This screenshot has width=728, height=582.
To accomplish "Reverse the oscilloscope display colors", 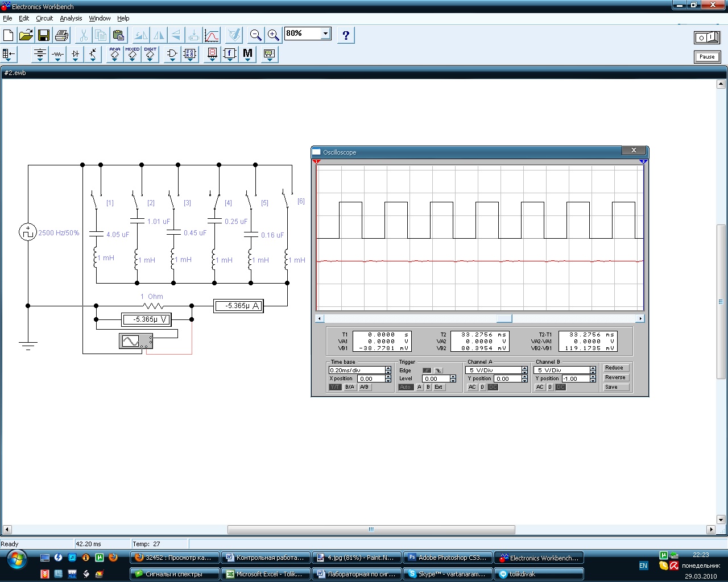I will tap(617, 377).
